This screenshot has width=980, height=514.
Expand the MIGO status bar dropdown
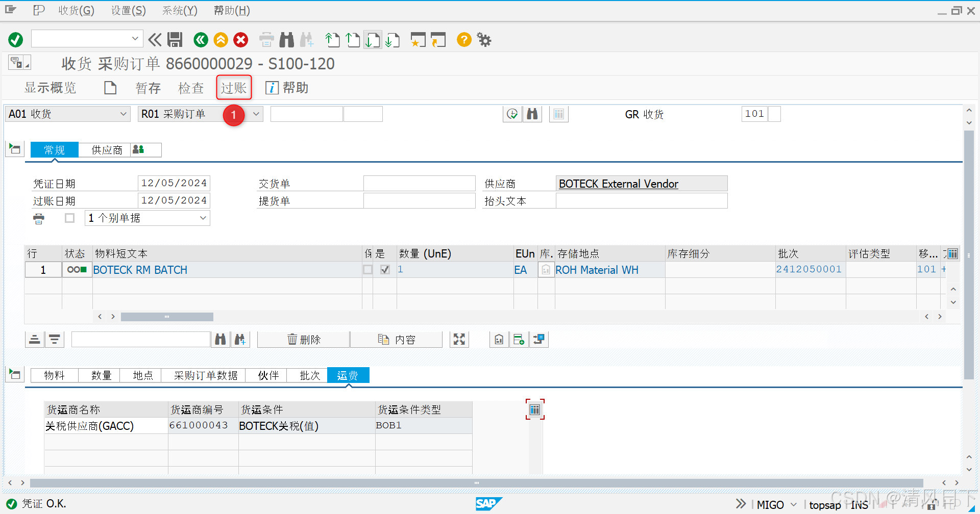793,504
